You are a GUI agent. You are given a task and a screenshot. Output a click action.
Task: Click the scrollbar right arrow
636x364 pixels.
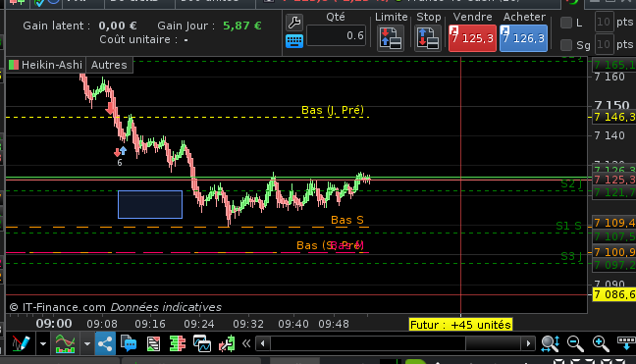tap(528, 343)
